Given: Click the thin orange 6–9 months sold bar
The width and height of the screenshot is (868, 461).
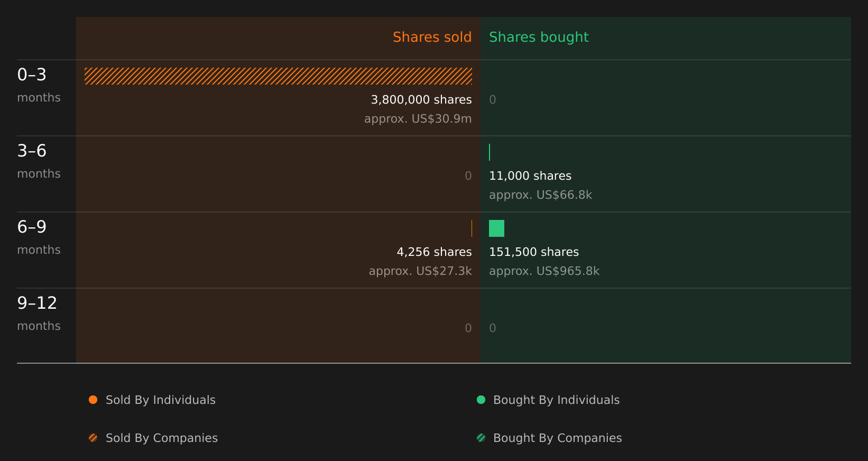Looking at the screenshot, I should 472,228.
